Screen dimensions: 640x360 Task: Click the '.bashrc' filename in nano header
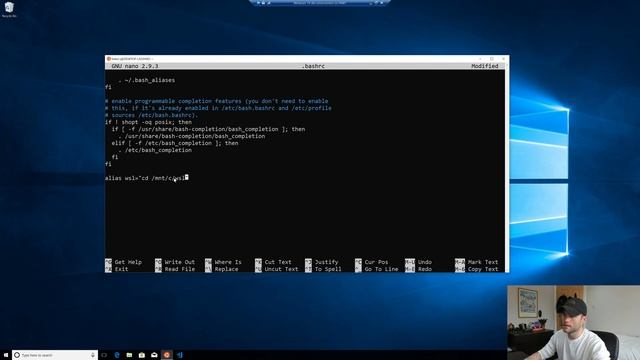[x=313, y=66]
